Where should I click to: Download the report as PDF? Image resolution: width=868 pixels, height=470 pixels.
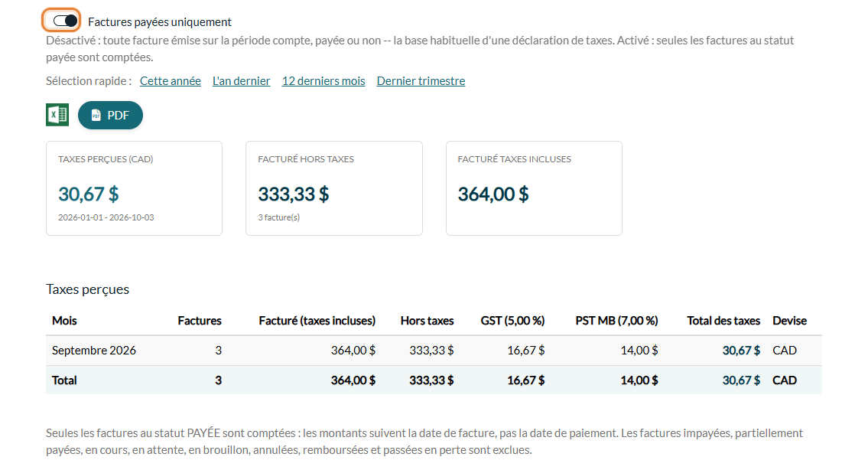coord(110,116)
